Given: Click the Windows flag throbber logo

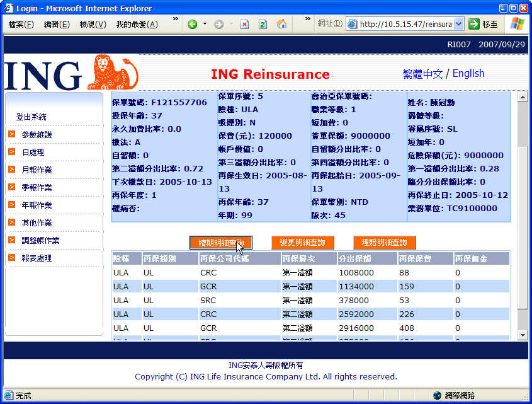Looking at the screenshot, I should point(517,24).
